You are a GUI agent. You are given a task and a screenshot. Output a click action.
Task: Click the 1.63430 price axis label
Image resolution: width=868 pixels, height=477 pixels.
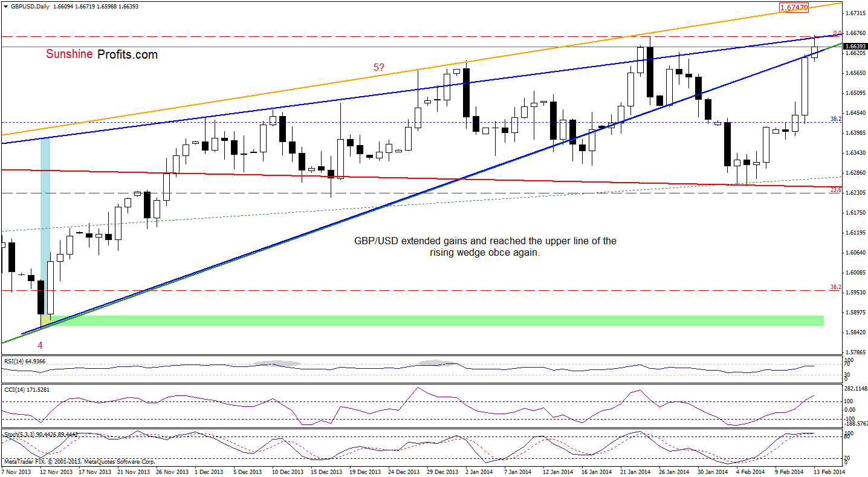(855, 153)
